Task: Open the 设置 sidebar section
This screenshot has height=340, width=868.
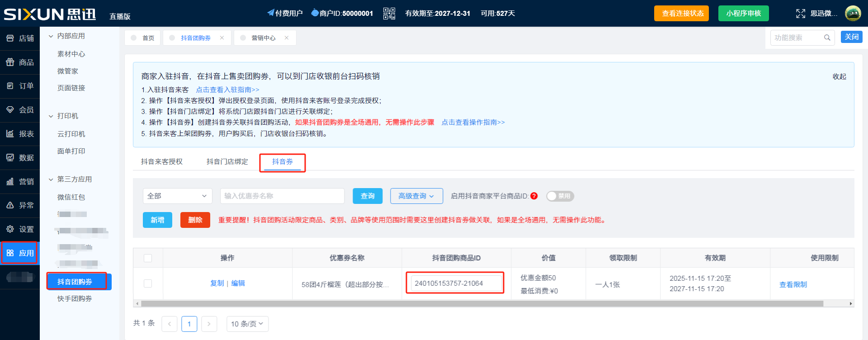Action: [x=20, y=229]
